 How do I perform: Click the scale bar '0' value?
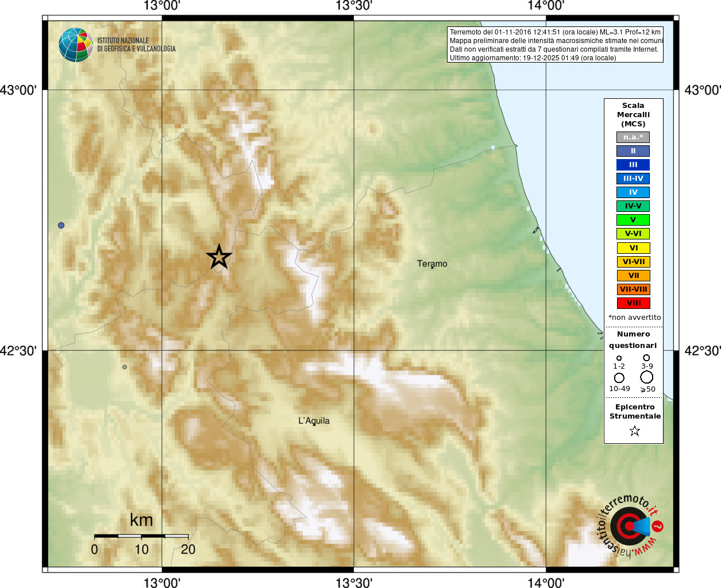tap(94, 549)
